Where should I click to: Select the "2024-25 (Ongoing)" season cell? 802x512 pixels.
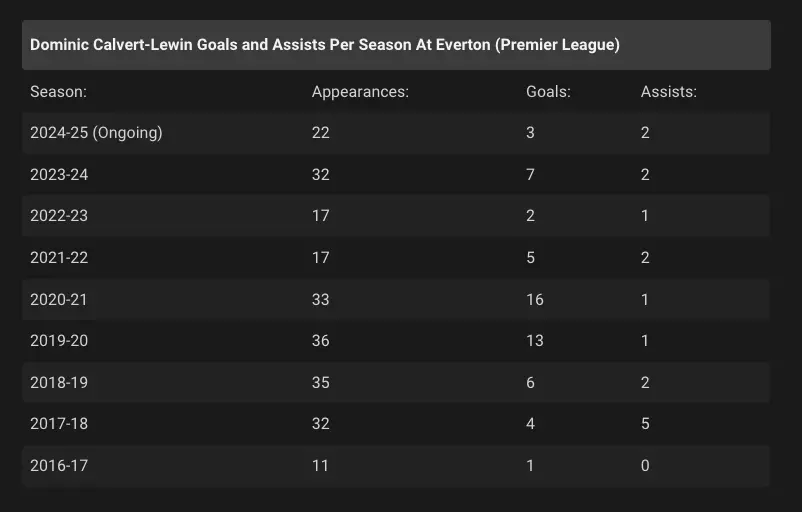pyautogui.click(x=96, y=133)
